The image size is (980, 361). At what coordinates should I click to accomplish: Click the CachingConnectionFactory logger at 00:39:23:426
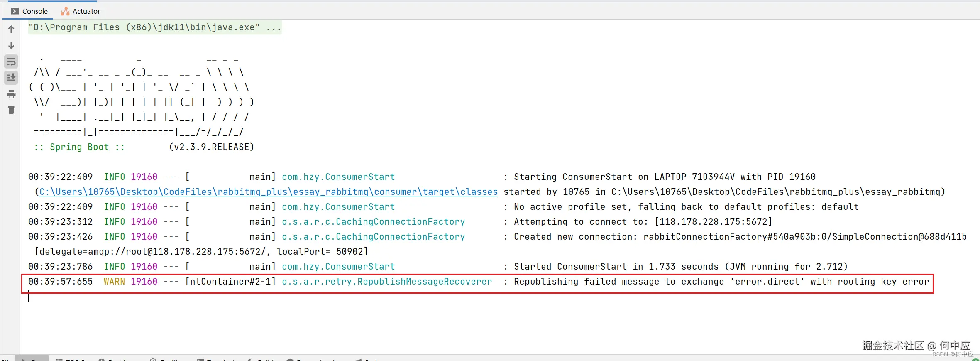pos(373,237)
